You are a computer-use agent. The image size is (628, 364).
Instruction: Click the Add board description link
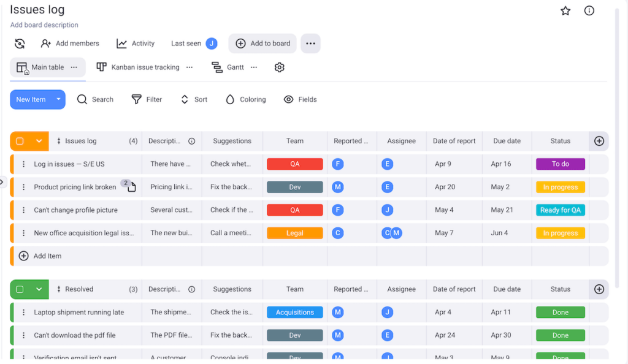pos(44,25)
